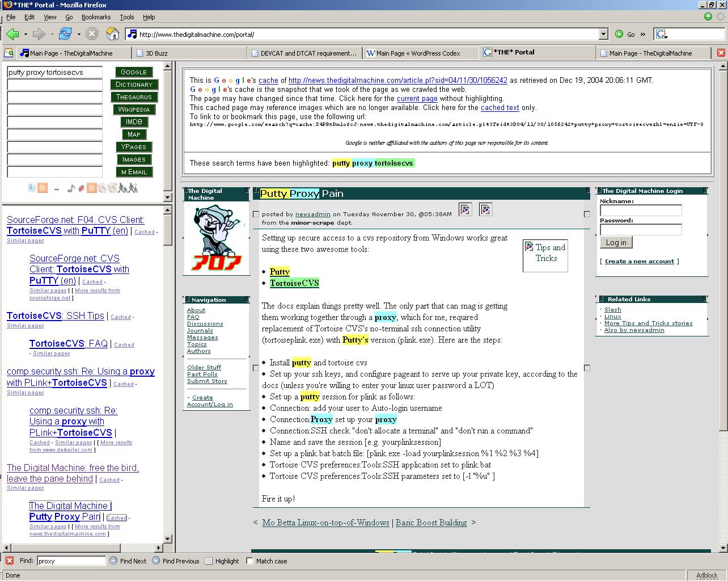Click the Log in button
Screen dimensions: 728x581
click(x=616, y=242)
